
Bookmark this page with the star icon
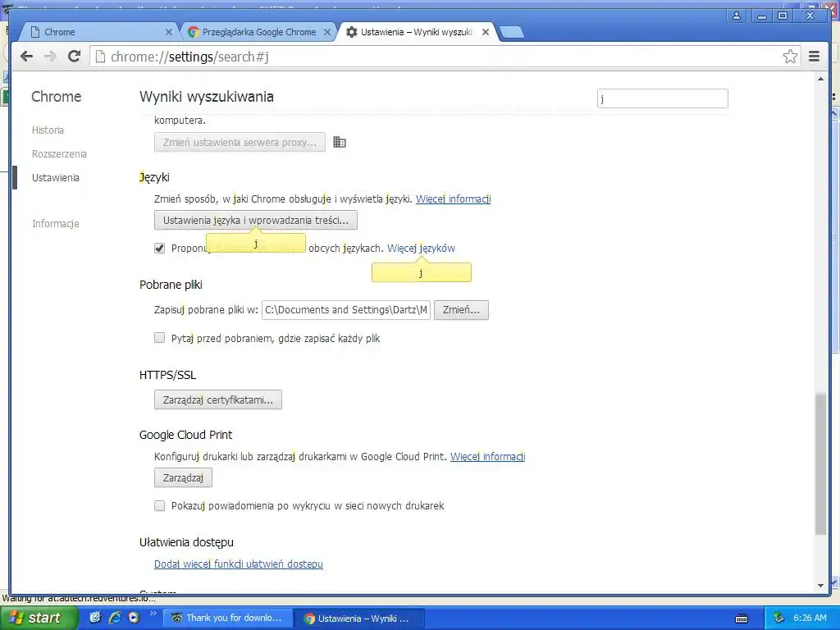[x=790, y=57]
